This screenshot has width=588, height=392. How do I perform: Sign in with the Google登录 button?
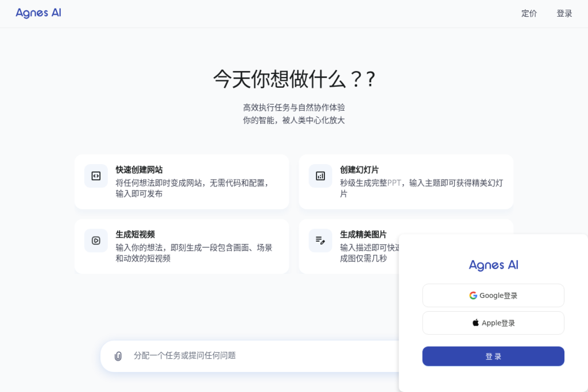click(x=493, y=296)
